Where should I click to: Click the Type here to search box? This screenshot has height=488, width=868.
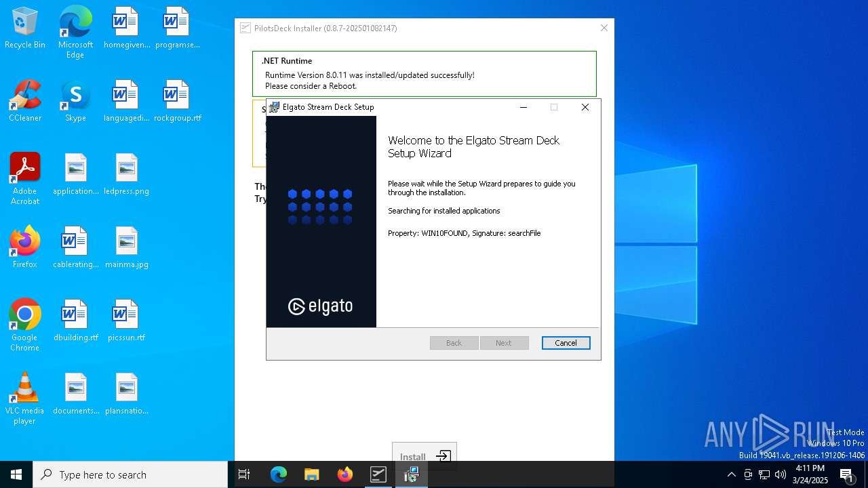[130, 474]
